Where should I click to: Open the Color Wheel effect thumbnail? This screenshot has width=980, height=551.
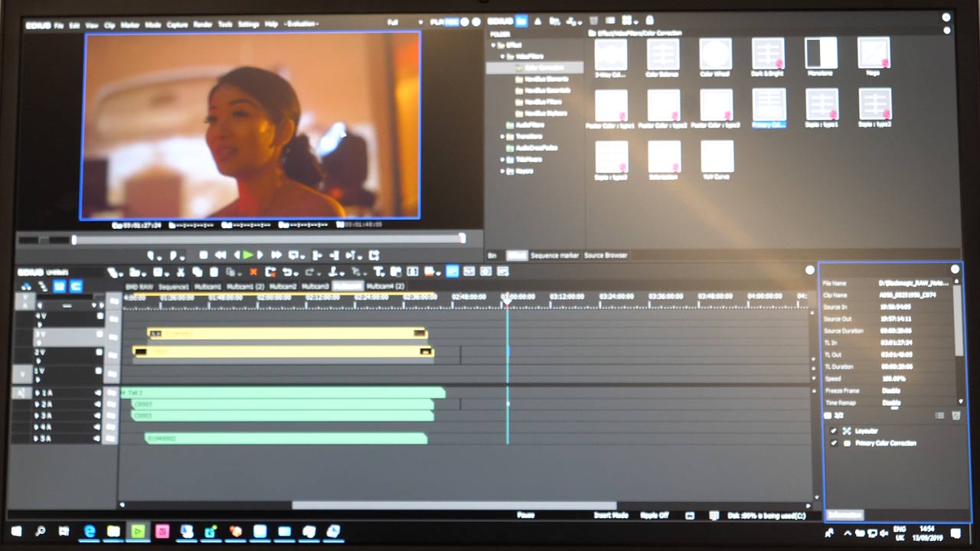[715, 57]
